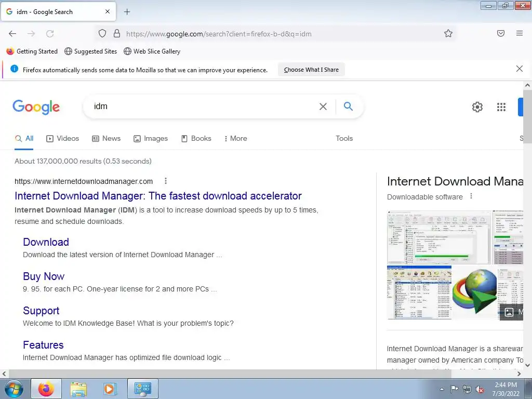Open network status tray icon
This screenshot has width=532, height=399.
pyautogui.click(x=467, y=389)
